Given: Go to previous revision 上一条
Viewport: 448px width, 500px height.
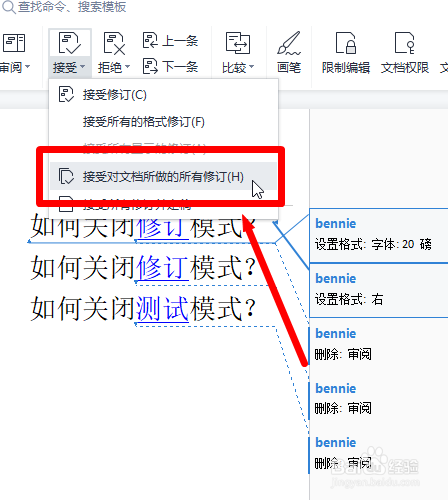Looking at the screenshot, I should (x=170, y=40).
